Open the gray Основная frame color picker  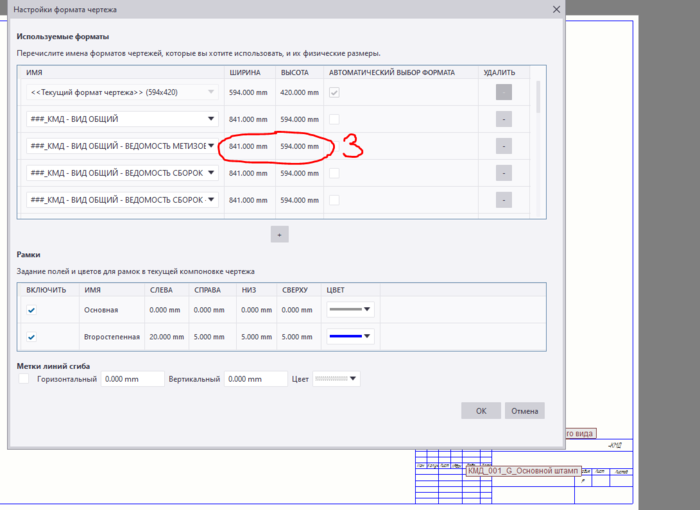click(350, 309)
